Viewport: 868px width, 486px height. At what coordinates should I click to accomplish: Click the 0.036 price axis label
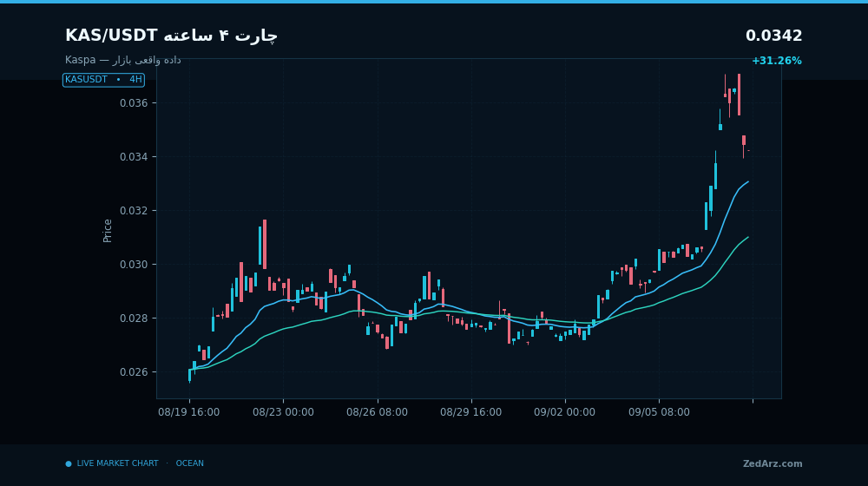[x=132, y=103]
